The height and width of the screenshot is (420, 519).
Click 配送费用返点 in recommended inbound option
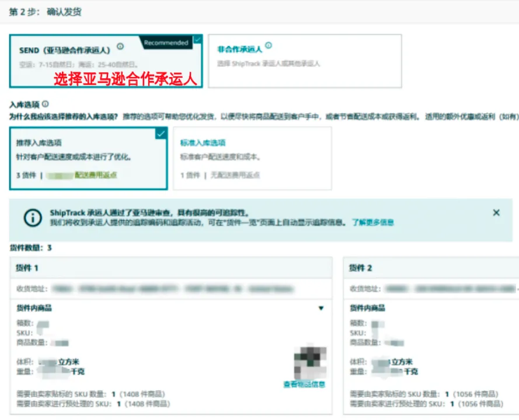tap(96, 175)
